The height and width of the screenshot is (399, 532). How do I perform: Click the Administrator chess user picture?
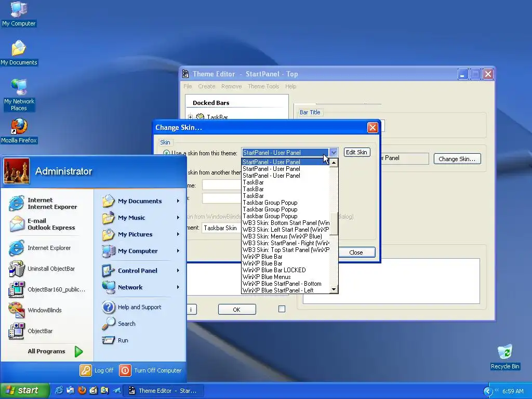click(16, 171)
